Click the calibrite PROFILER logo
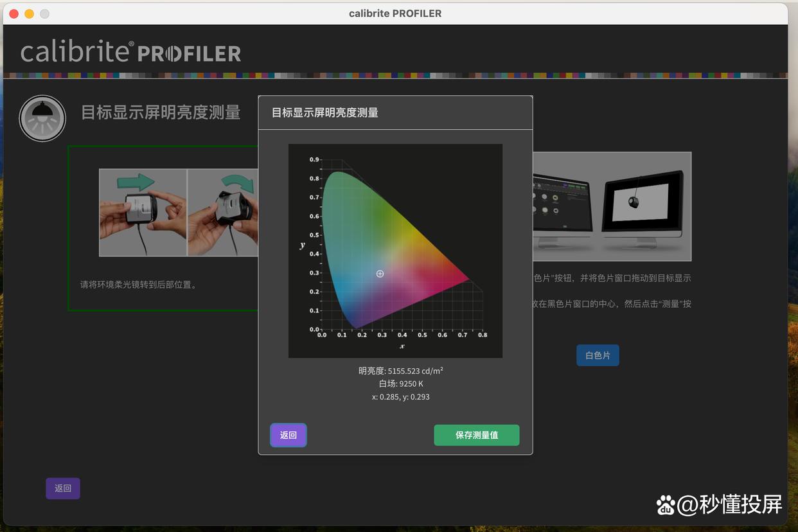Viewport: 798px width, 532px height. pyautogui.click(x=131, y=52)
